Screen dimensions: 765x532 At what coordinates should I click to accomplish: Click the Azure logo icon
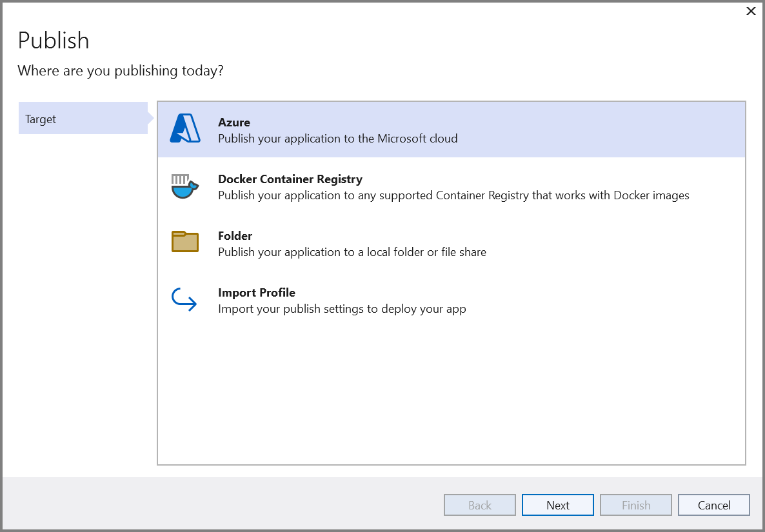[185, 129]
